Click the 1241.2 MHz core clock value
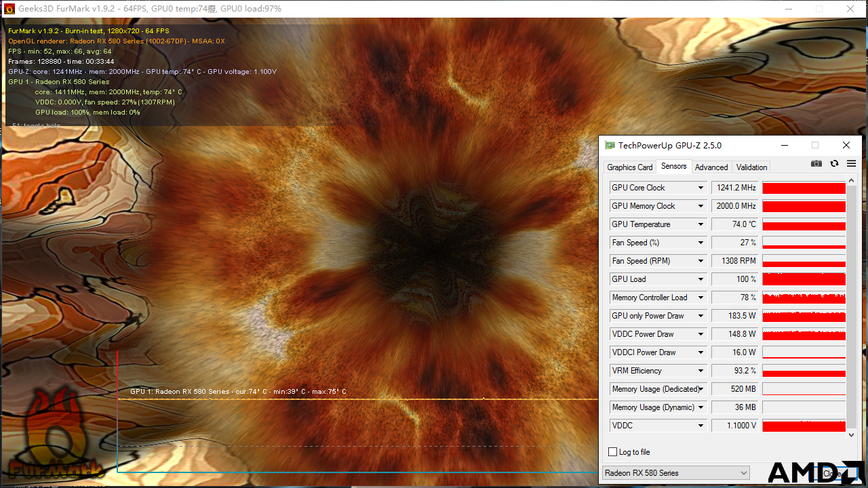The width and height of the screenshot is (868, 488). [x=734, y=188]
